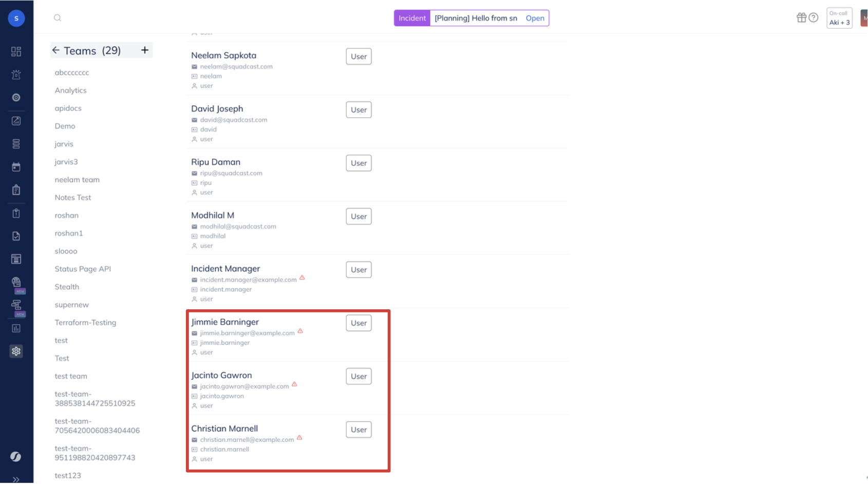Open the analytics chart icon in sidebar
Viewport: 868px width, 484px height.
[16, 328]
